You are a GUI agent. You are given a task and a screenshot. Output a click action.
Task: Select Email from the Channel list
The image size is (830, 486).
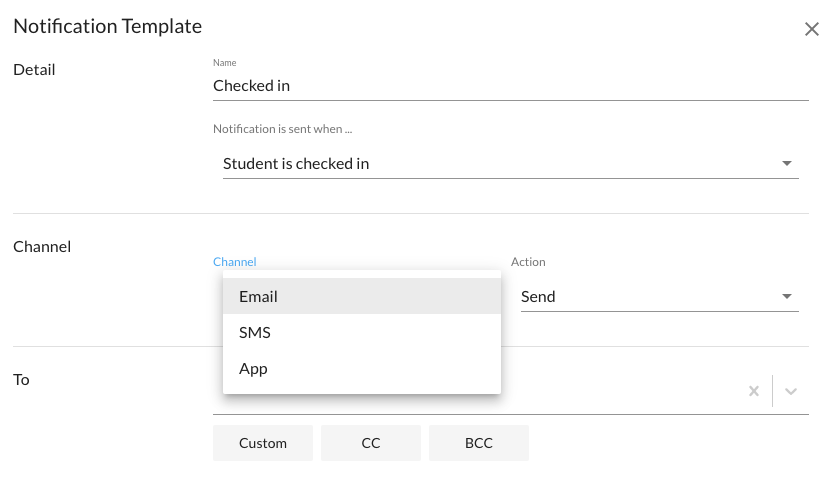tap(361, 297)
